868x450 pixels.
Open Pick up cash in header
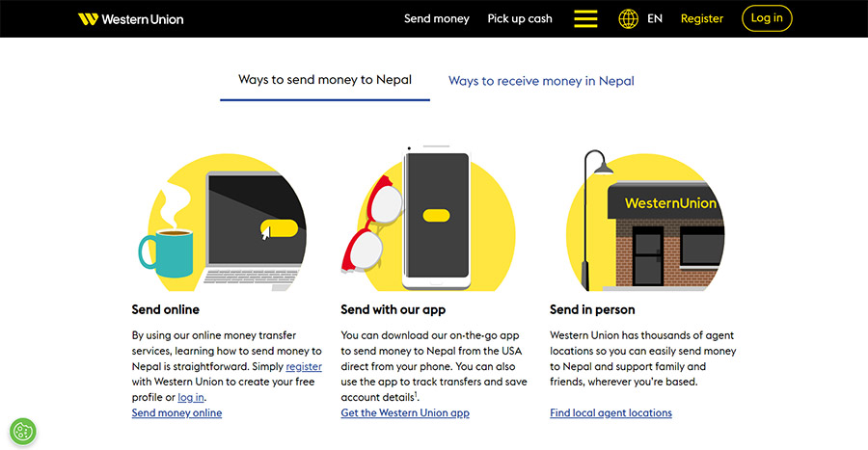pyautogui.click(x=520, y=19)
